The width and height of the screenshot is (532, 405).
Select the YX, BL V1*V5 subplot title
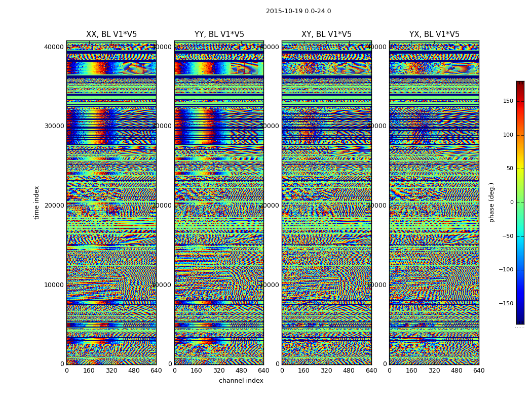pyautogui.click(x=434, y=34)
